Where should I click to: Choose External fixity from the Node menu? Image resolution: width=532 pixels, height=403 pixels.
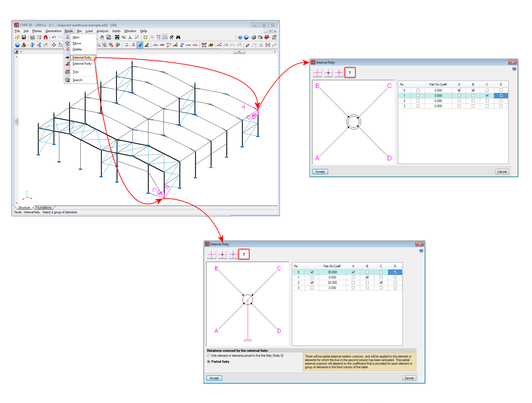[82, 64]
